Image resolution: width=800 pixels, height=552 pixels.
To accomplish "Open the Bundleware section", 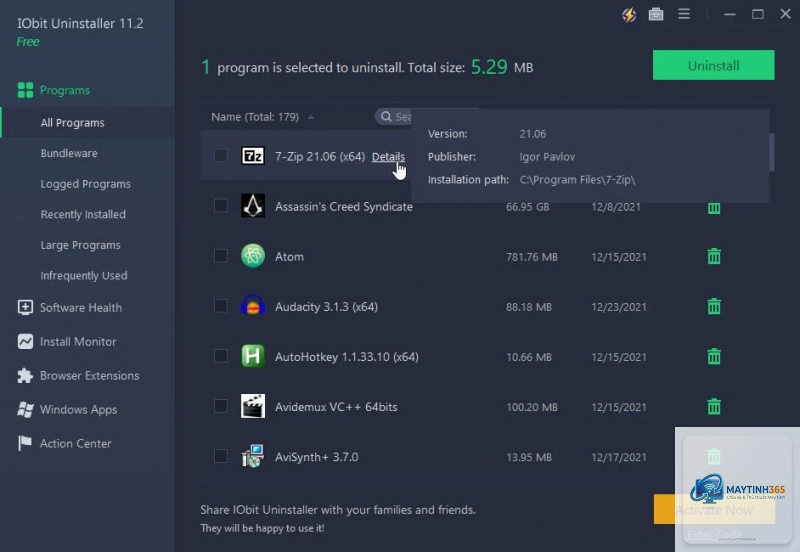I will pyautogui.click(x=69, y=153).
